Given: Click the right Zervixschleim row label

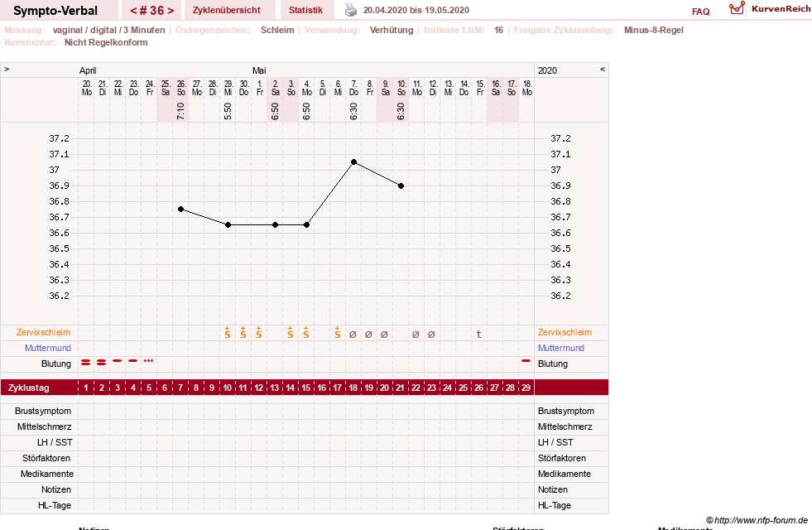Looking at the screenshot, I should [565, 333].
